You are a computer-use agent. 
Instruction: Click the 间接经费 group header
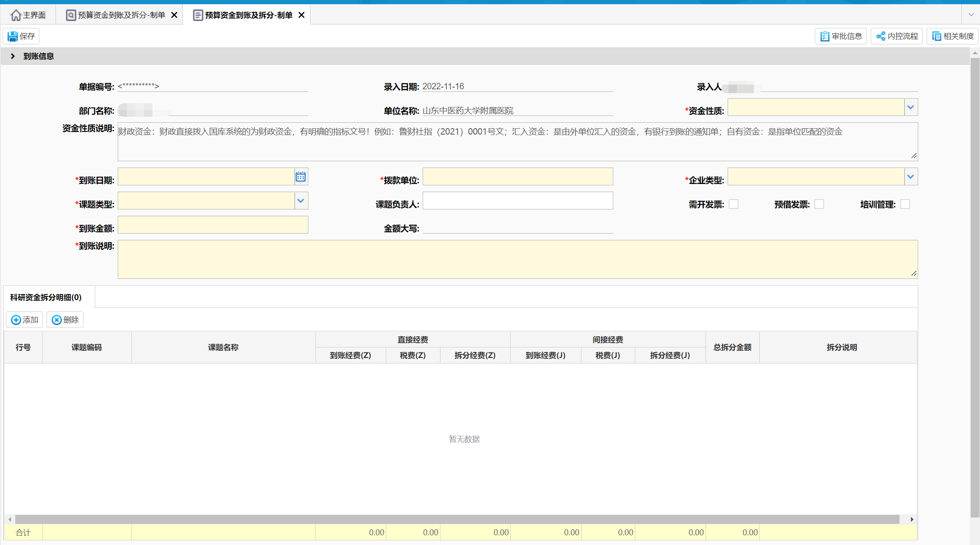[x=608, y=340]
